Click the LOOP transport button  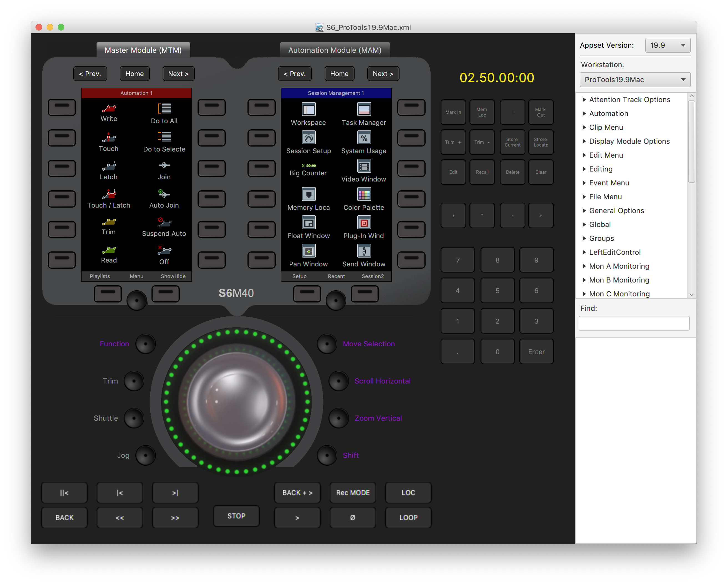pos(408,517)
